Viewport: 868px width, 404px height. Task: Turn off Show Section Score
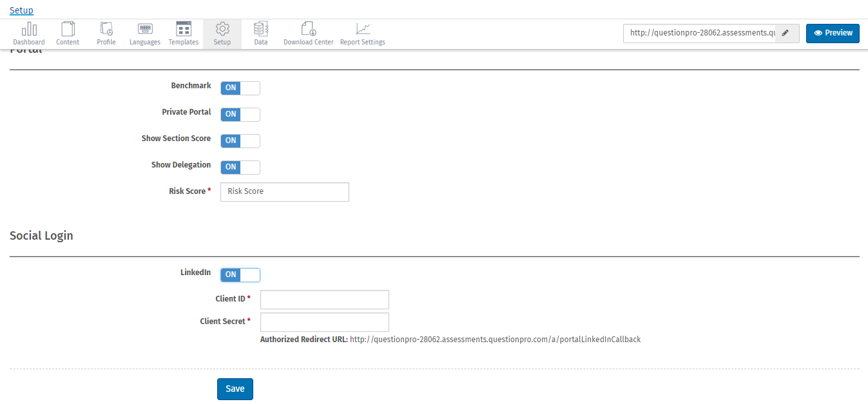click(240, 140)
